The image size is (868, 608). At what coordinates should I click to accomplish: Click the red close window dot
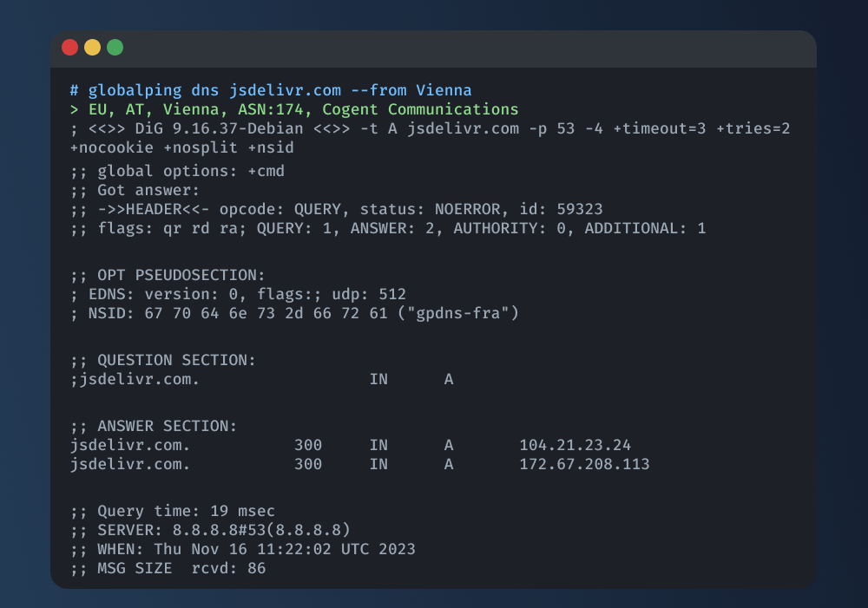(x=69, y=48)
